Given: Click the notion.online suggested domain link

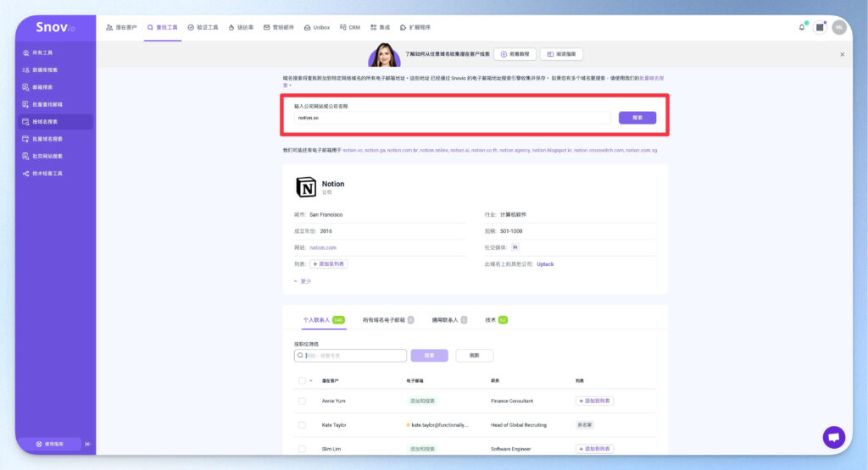Looking at the screenshot, I should [434, 151].
